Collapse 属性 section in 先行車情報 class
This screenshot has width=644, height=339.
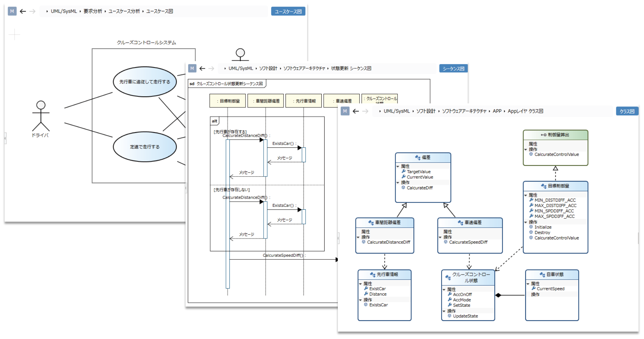(360, 284)
